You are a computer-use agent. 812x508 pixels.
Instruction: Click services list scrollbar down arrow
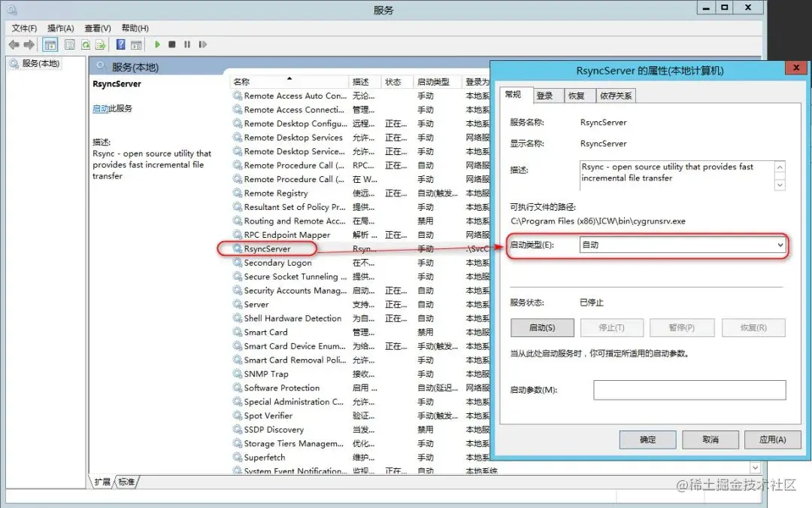tap(756, 468)
